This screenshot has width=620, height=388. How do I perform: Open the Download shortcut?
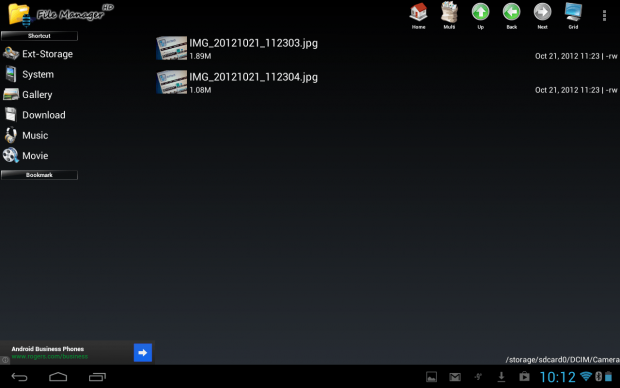coord(39,115)
